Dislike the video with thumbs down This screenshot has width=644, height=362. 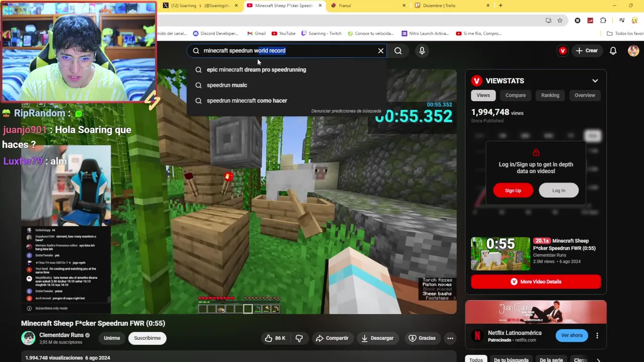coord(299,338)
